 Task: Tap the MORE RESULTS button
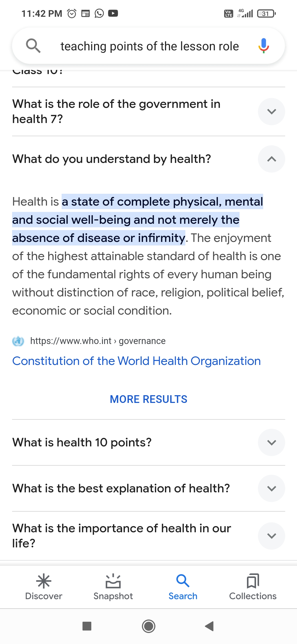click(148, 399)
